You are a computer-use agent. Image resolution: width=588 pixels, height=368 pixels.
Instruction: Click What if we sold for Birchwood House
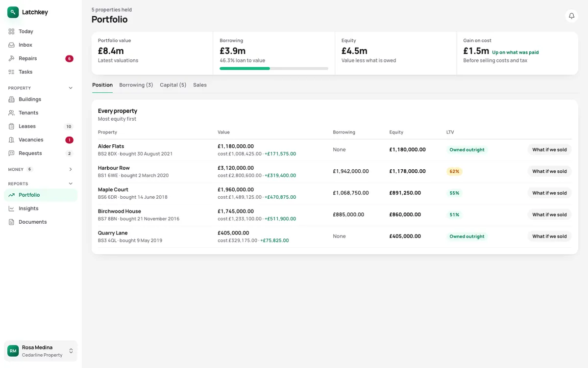pos(549,214)
